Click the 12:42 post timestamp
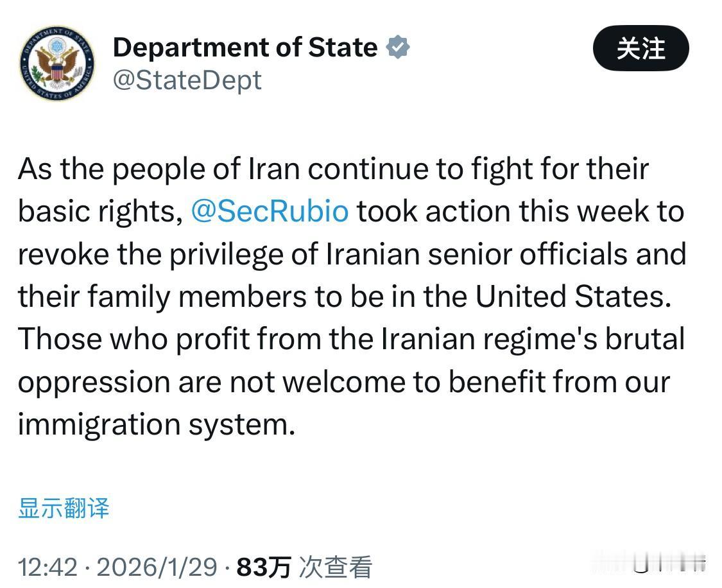Image resolution: width=722 pixels, height=588 pixels. click(47, 567)
